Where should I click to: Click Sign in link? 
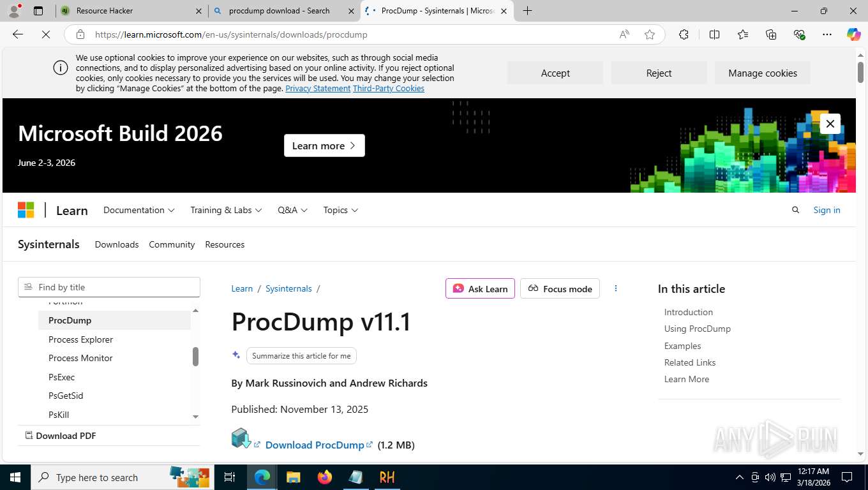827,210
